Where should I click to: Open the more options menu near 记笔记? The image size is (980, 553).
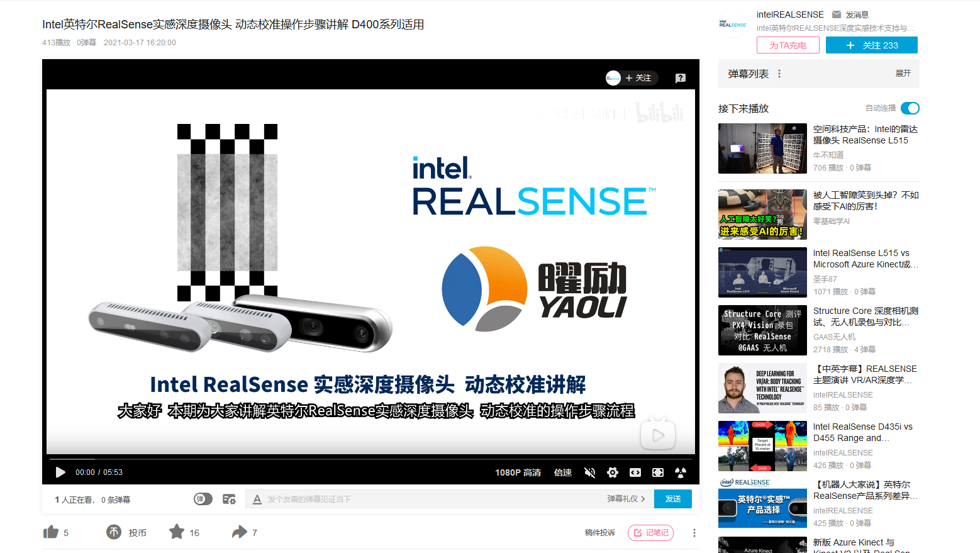(x=694, y=532)
